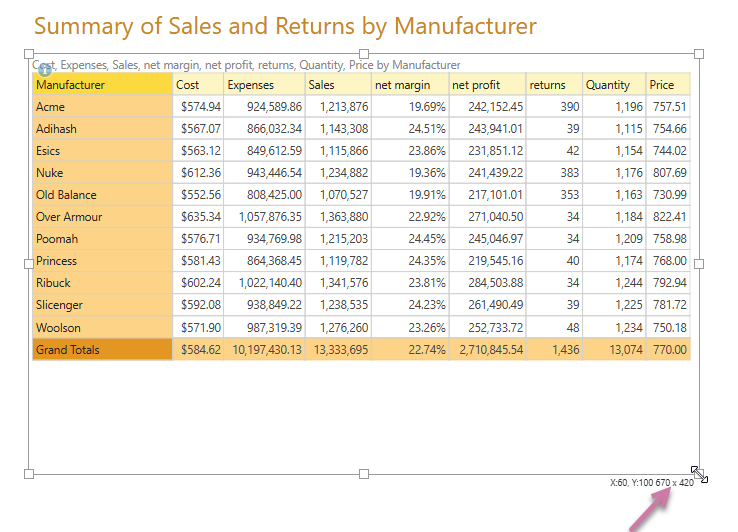Screen dimensions: 738x532
Task: Click the bottom-left resize handle of table visual
Action: pos(29,474)
